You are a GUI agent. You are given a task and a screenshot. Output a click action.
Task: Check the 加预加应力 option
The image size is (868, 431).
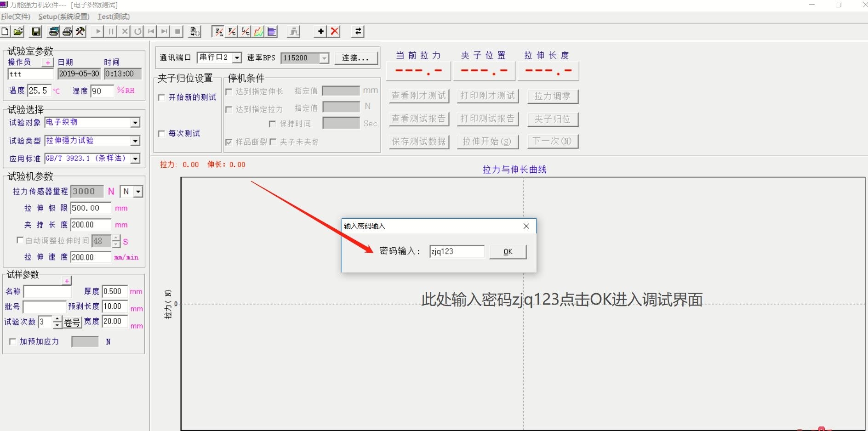(x=13, y=342)
